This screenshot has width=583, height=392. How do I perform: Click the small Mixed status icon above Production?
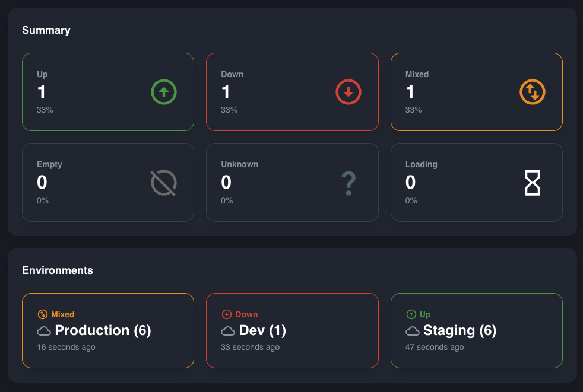point(42,314)
